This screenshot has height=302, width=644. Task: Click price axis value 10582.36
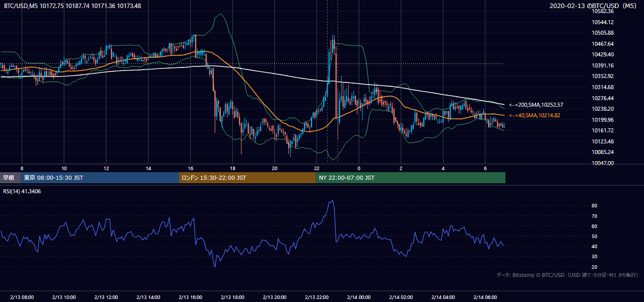[x=603, y=11]
